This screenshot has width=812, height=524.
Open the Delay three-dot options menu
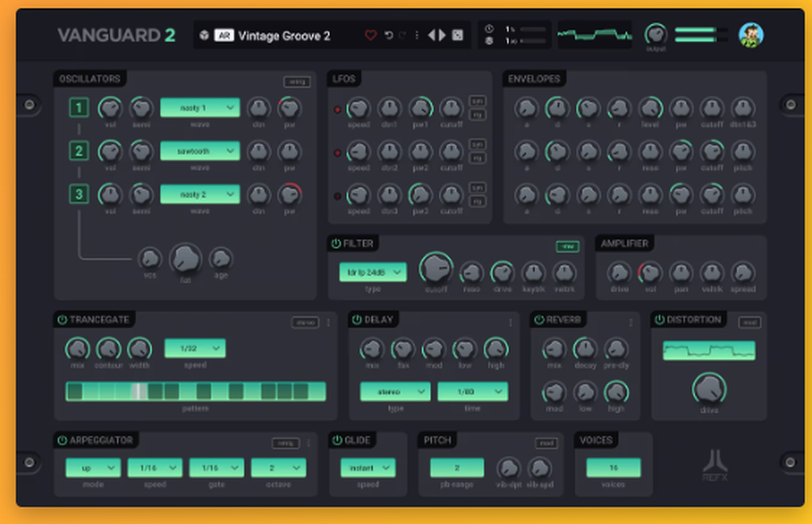pos(511,323)
